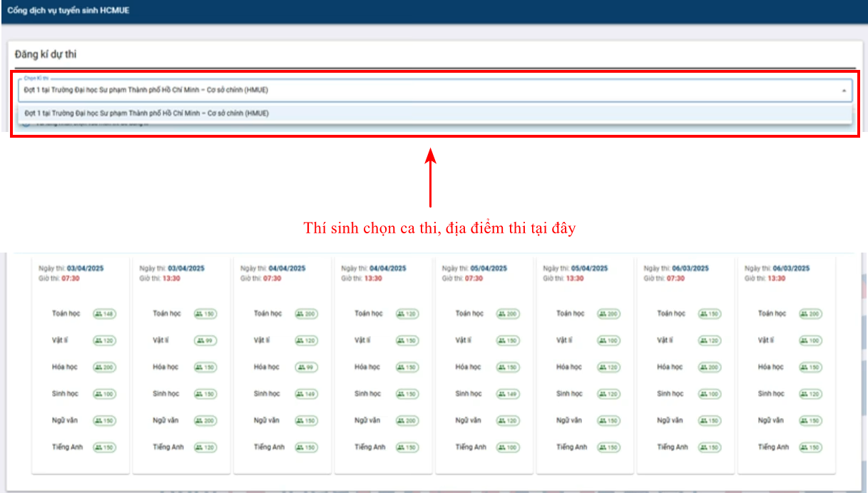
Task: Click Tiếng Anh 120-seat badge, 03/04/2025 13:30 card
Action: pyautogui.click(x=205, y=447)
